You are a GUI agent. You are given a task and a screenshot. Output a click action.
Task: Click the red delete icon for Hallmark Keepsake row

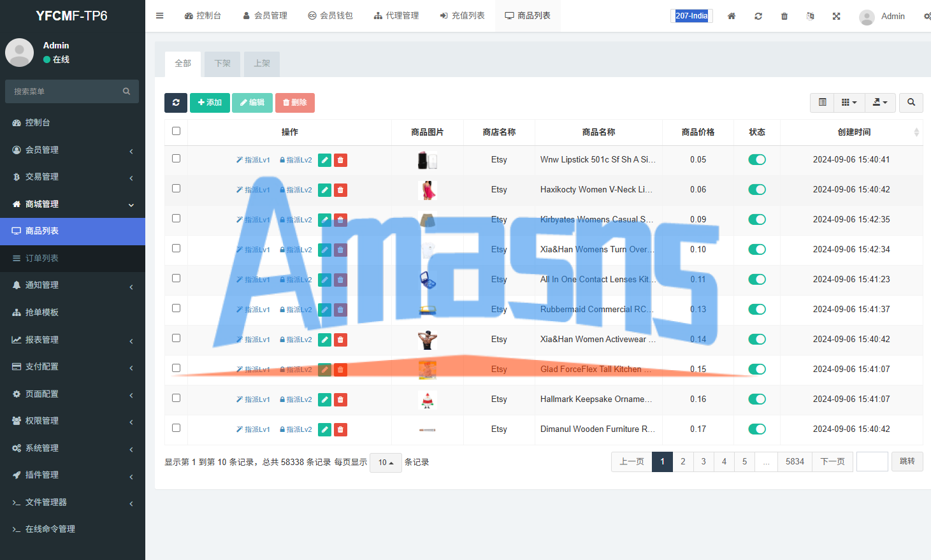pyautogui.click(x=340, y=399)
